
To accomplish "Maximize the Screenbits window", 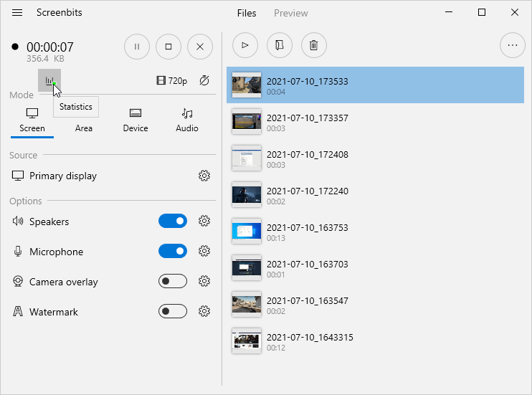I will coord(481,12).
